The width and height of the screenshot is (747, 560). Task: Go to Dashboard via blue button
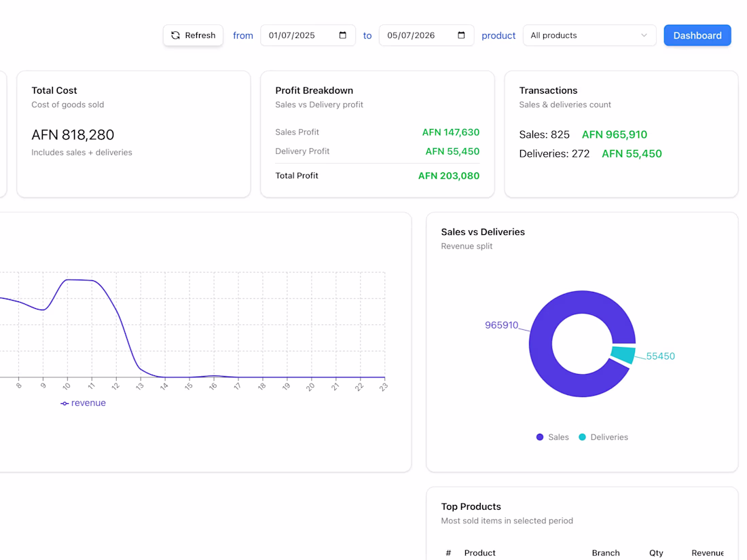click(x=697, y=35)
